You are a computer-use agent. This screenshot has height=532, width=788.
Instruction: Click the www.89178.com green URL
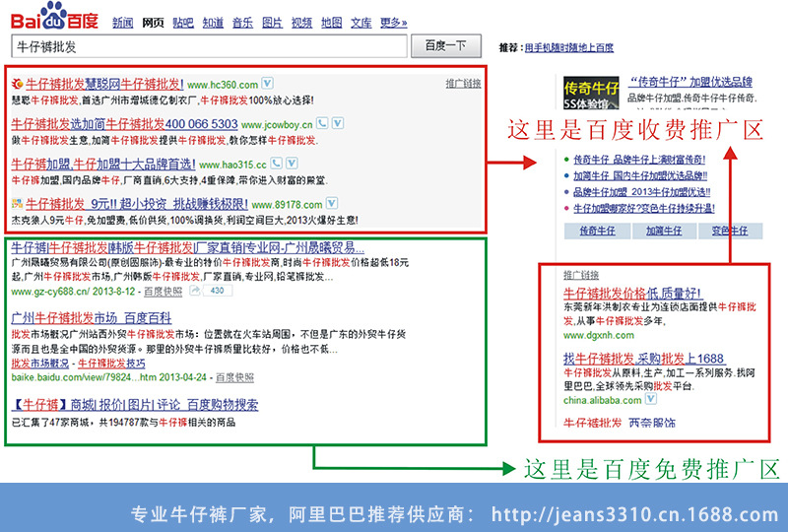point(287,205)
